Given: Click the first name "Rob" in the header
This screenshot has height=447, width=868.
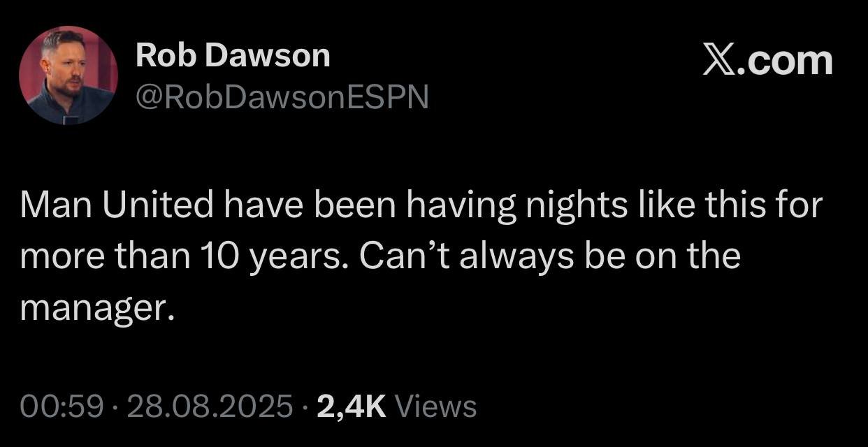Looking at the screenshot, I should pyautogui.click(x=161, y=54).
